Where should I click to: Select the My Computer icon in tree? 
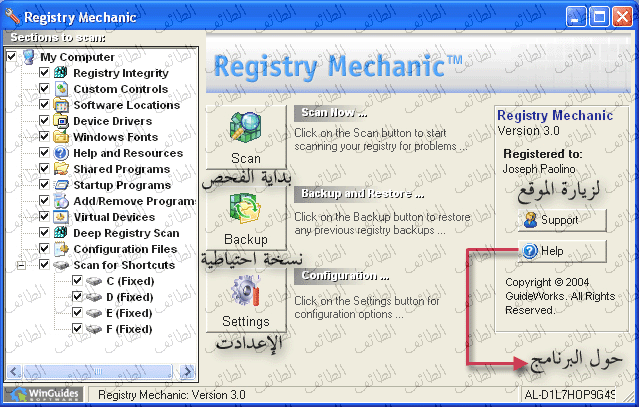[29, 57]
